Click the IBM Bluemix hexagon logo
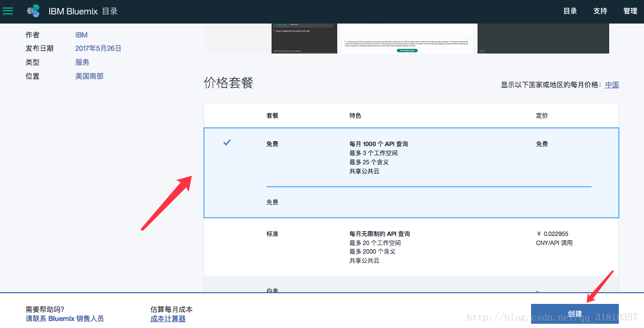 [34, 11]
